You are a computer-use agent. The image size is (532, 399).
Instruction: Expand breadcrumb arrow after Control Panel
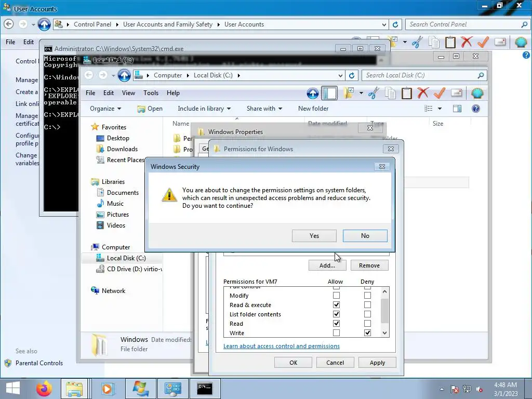coord(117,24)
